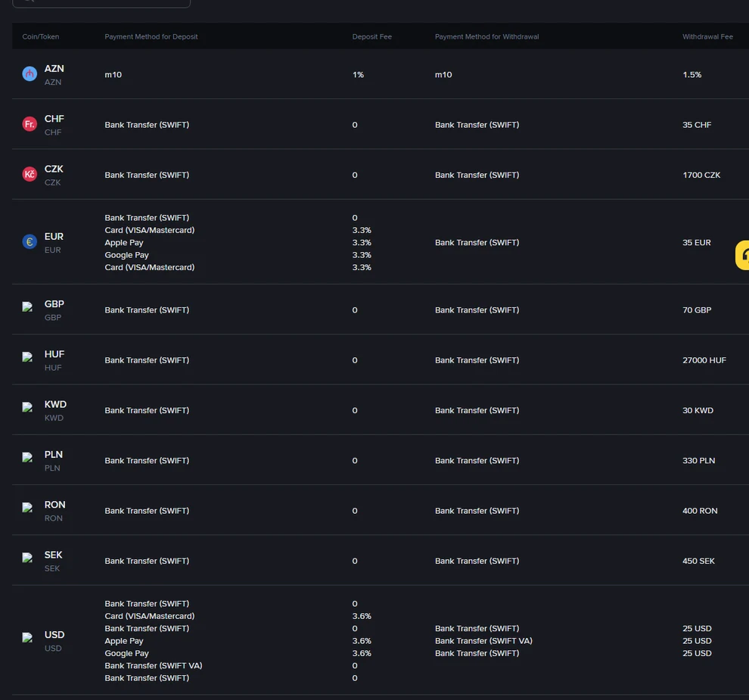Click the HUF deposit fee value 0
Image resolution: width=749 pixels, height=700 pixels.
pos(354,360)
